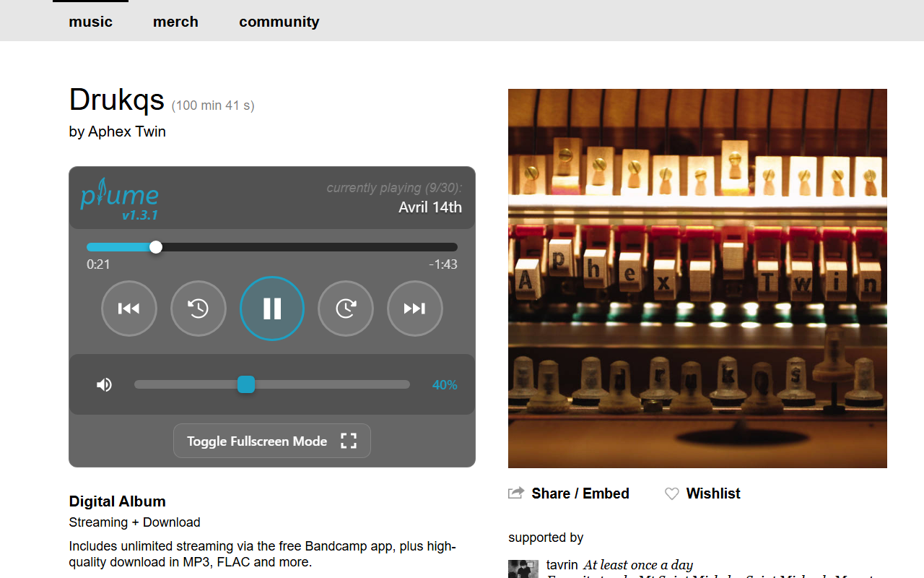Click the 40% volume value
The width and height of the screenshot is (924, 578).
(x=445, y=385)
